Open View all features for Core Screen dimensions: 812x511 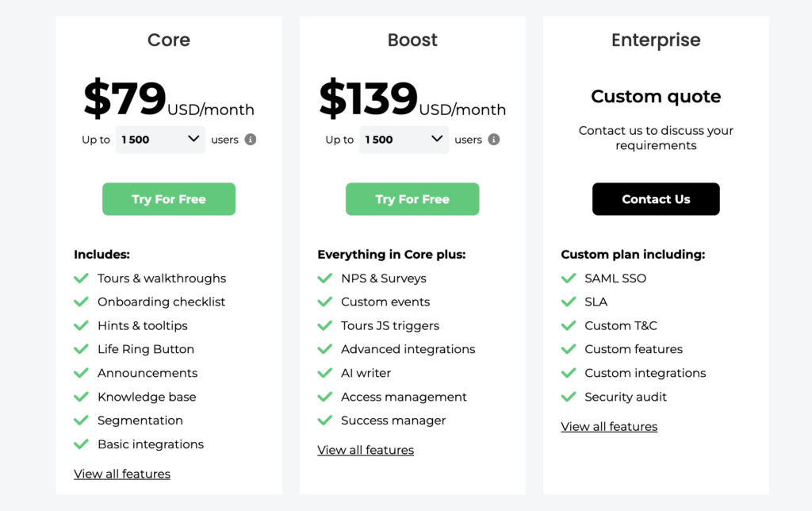(122, 474)
